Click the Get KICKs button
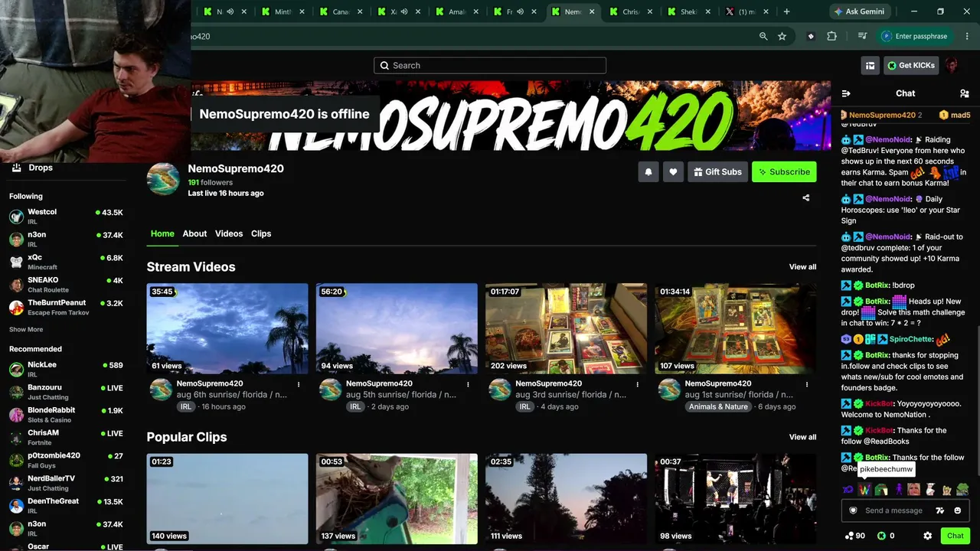The width and height of the screenshot is (980, 551). pos(911,66)
